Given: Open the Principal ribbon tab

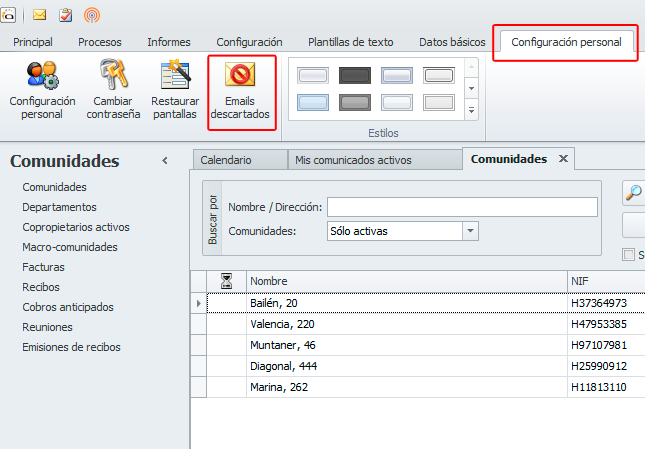Looking at the screenshot, I should 33,42.
